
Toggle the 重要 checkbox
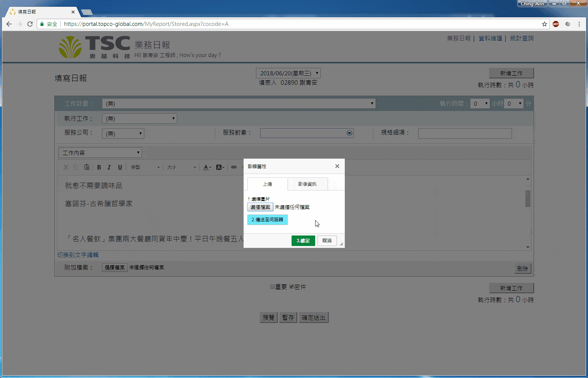[272, 287]
